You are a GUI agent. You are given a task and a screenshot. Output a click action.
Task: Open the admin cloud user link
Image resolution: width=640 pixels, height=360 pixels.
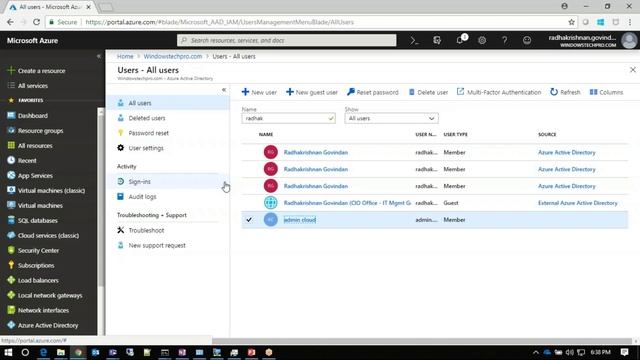click(300, 220)
